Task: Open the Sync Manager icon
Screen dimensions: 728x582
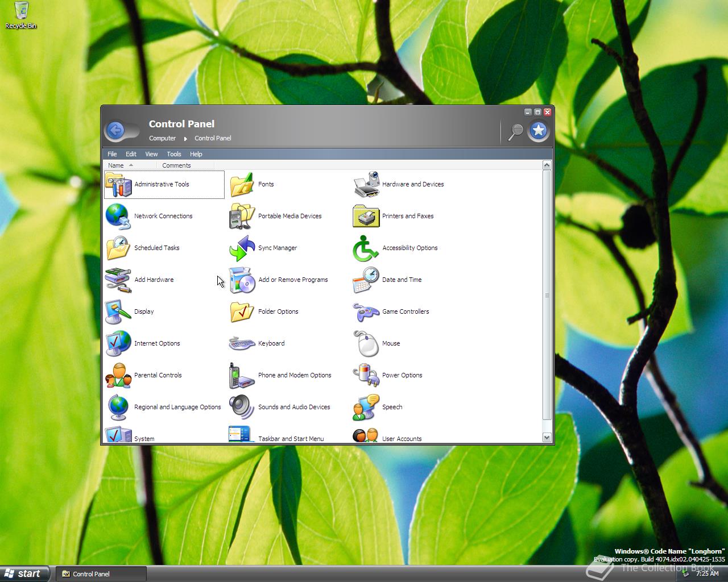Action: [242, 248]
